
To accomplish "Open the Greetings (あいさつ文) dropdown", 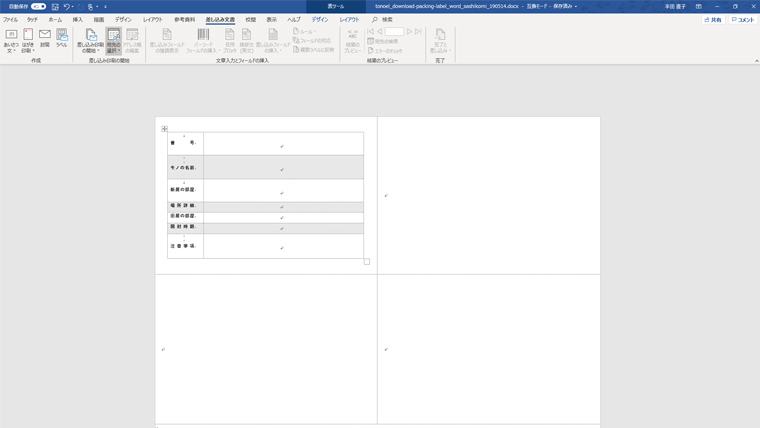I will click(x=11, y=40).
